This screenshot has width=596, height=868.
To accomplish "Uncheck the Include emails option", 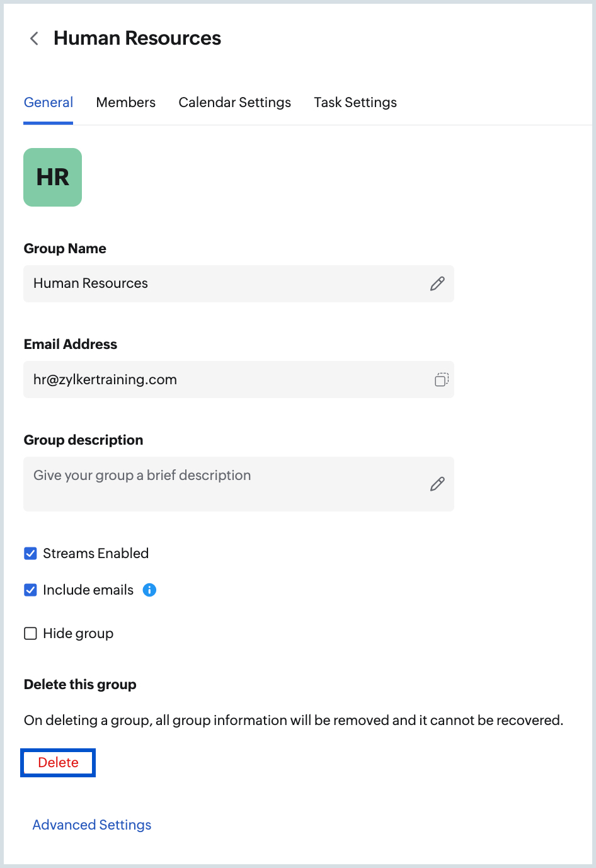I will (x=30, y=590).
